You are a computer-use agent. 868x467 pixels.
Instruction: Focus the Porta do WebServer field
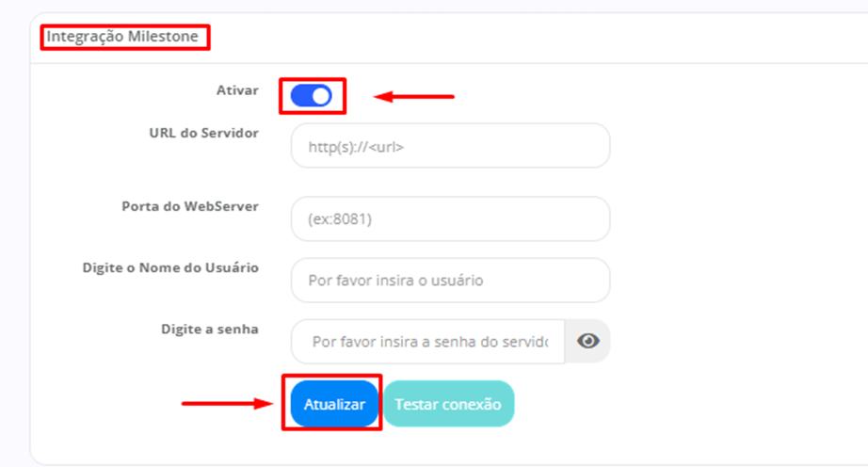click(450, 218)
